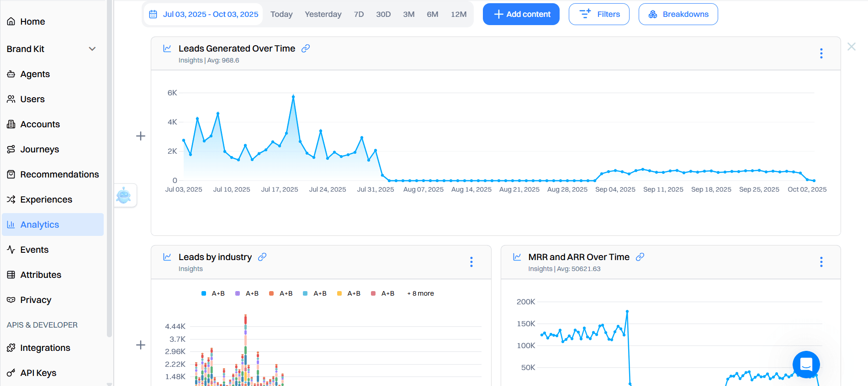Click the Add content button
The image size is (868, 386).
[x=521, y=14]
